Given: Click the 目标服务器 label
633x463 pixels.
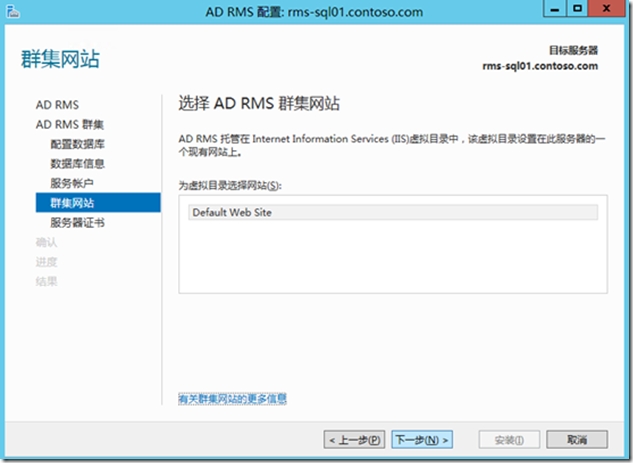Looking at the screenshot, I should (573, 50).
